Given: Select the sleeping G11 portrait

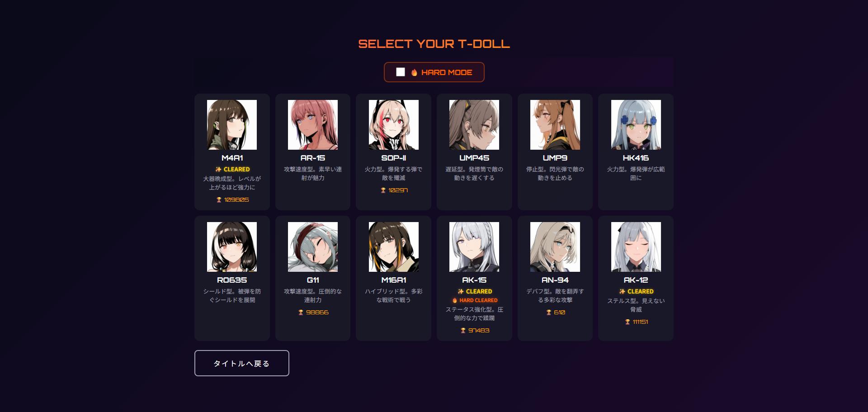Looking at the screenshot, I should coord(313,247).
